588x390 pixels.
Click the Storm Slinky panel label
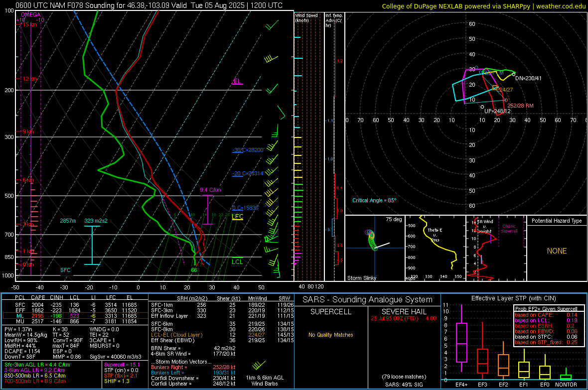pos(361,278)
